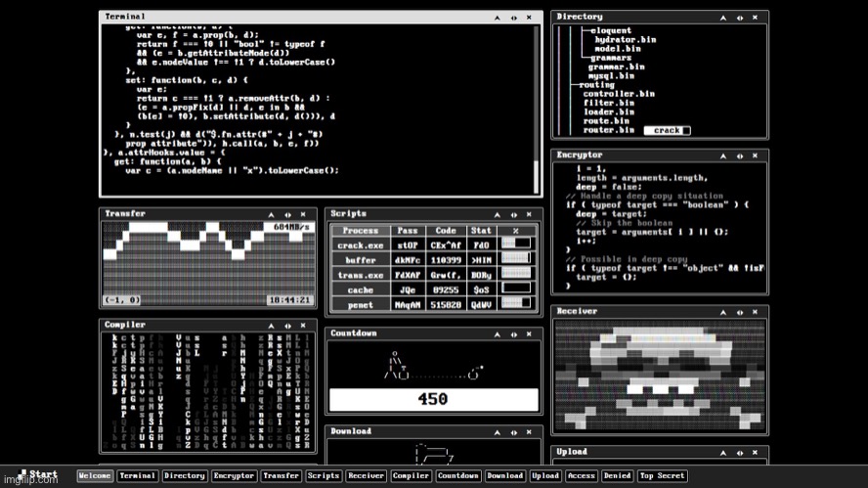Image resolution: width=868 pixels, height=488 pixels.
Task: Click the crack.exe progress bar in Scripts
Action: point(515,244)
